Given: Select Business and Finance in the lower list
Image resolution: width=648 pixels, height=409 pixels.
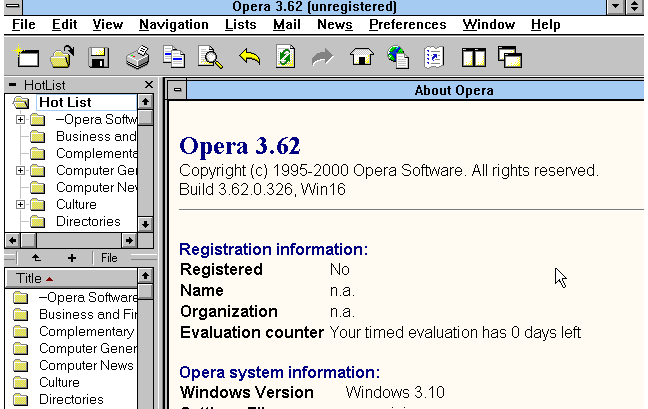Looking at the screenshot, I should pos(88,314).
